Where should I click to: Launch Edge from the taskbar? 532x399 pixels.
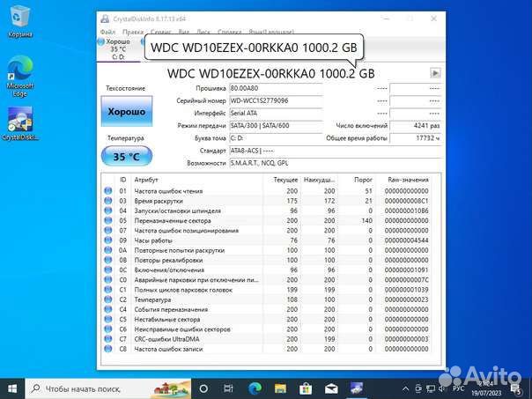pyautogui.click(x=255, y=388)
